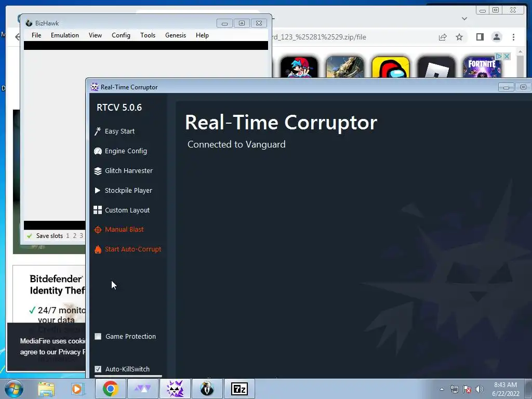Open Engine Config panel
Screen dimensions: 532x399
point(126,151)
